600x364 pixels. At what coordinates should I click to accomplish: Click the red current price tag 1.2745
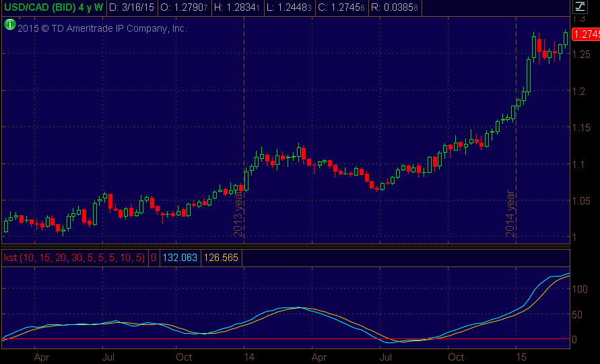[x=585, y=34]
